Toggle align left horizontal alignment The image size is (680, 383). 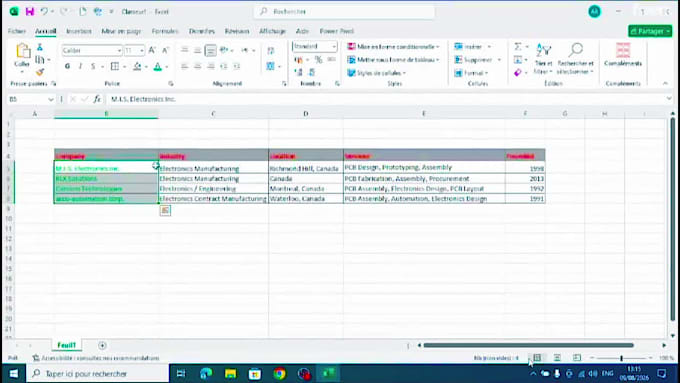185,66
